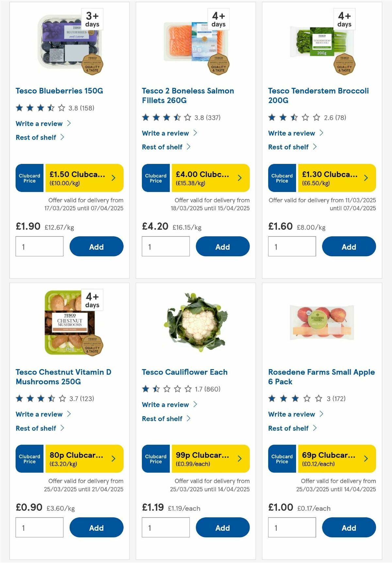Viewport: 392px width, 563px height.
Task: Click Clubcard Price badge on salmon fillets
Action: point(155,178)
